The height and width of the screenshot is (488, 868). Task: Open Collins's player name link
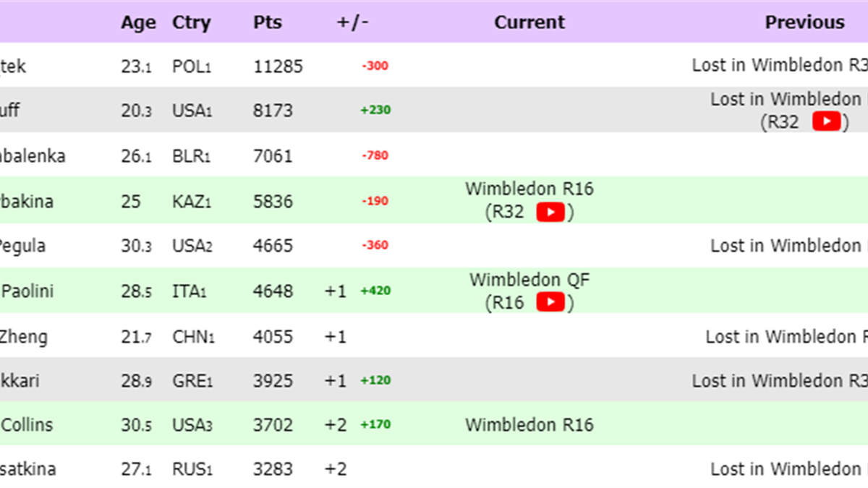[x=27, y=424]
